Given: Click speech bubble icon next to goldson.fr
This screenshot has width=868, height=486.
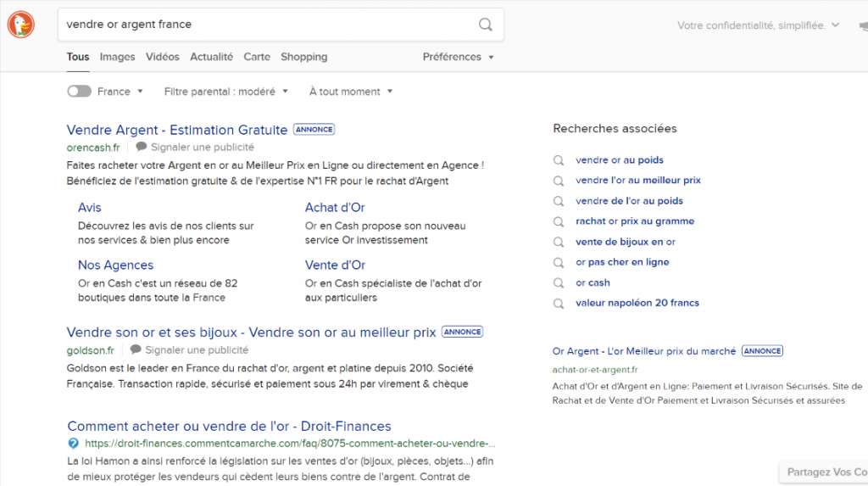Looking at the screenshot, I should (x=135, y=349).
